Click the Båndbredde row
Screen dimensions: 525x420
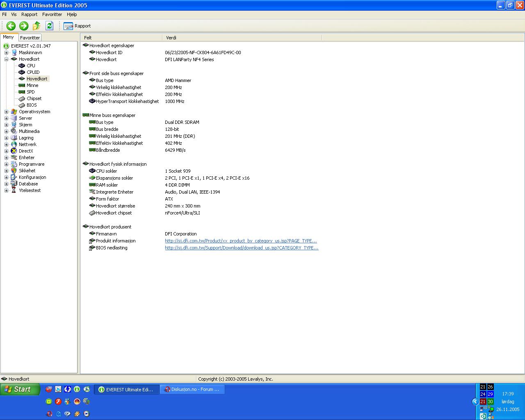tap(201, 150)
